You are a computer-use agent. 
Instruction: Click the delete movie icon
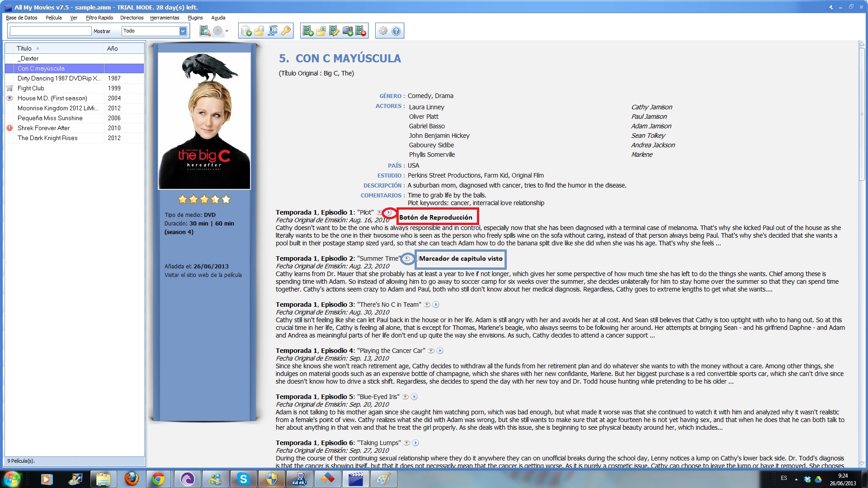point(361,31)
